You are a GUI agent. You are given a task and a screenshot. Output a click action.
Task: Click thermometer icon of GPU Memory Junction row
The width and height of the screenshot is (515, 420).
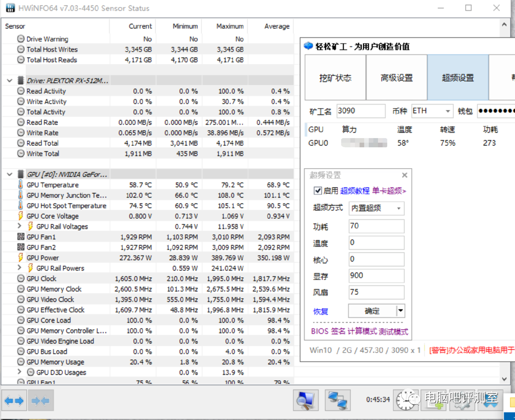pyautogui.click(x=21, y=195)
